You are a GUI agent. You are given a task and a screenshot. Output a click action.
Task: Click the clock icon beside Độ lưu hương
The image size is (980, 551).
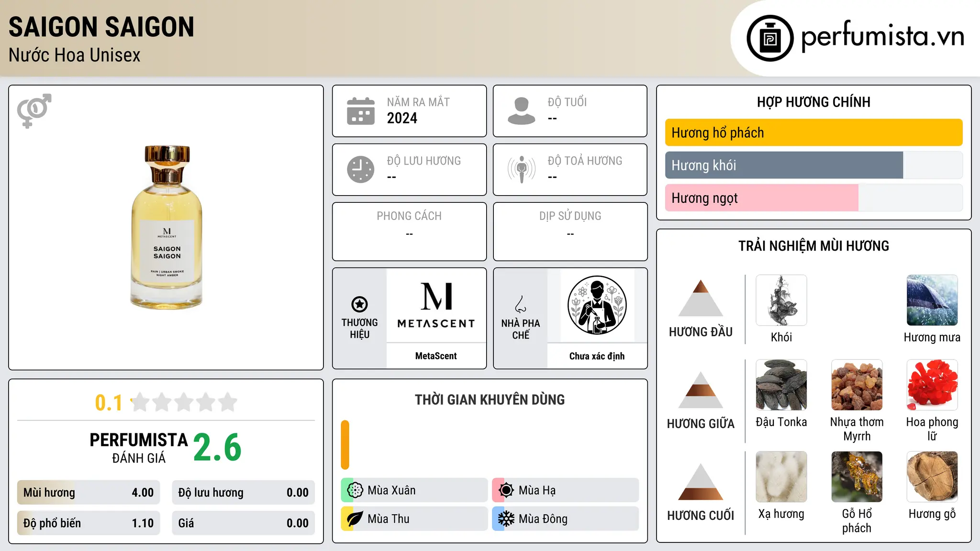tap(361, 169)
